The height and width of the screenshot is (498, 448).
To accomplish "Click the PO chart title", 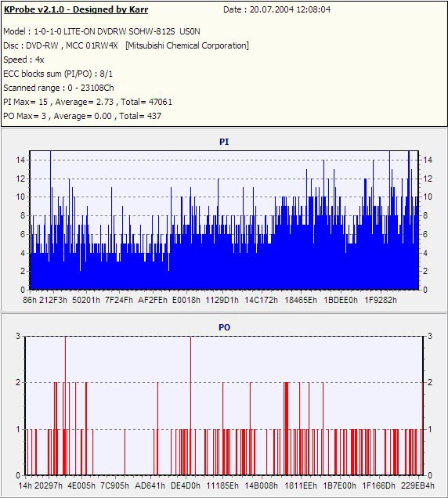I will tap(224, 327).
